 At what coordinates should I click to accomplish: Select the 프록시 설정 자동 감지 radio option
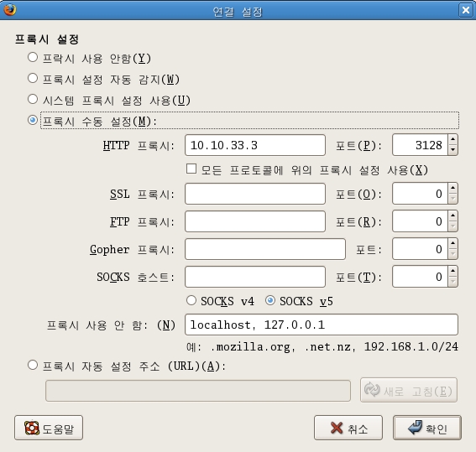tap(33, 79)
